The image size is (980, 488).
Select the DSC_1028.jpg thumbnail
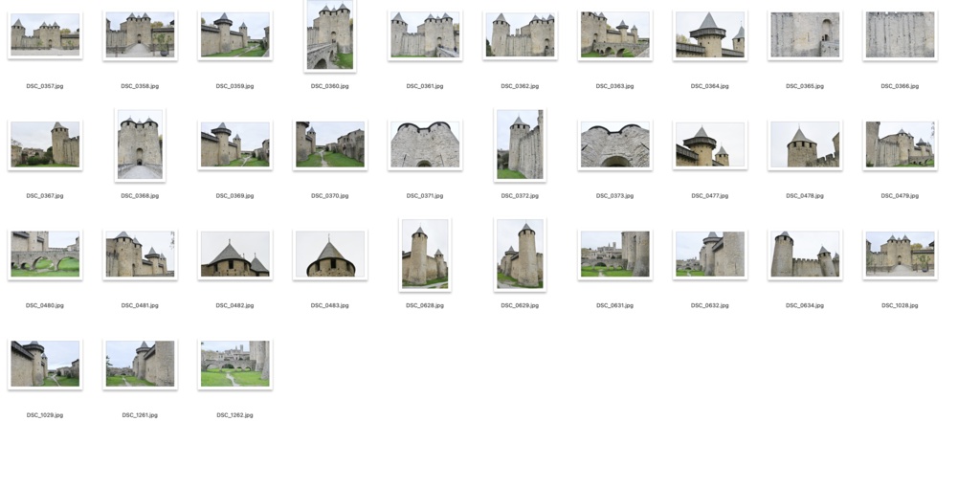[900, 255]
